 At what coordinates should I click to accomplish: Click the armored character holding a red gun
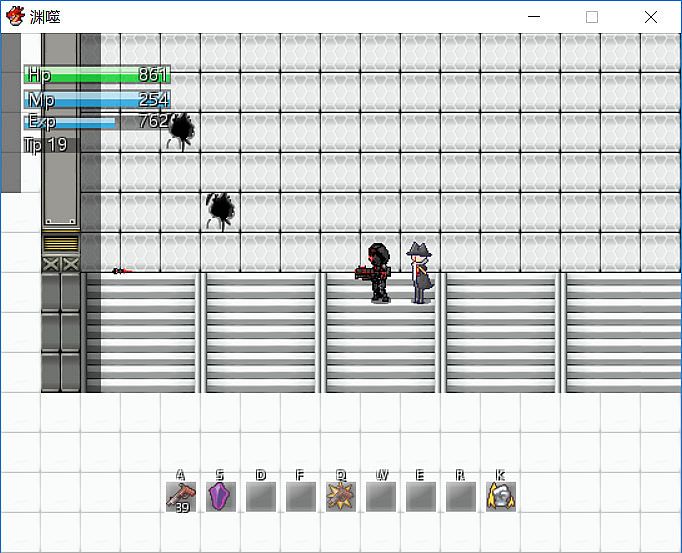(x=375, y=273)
